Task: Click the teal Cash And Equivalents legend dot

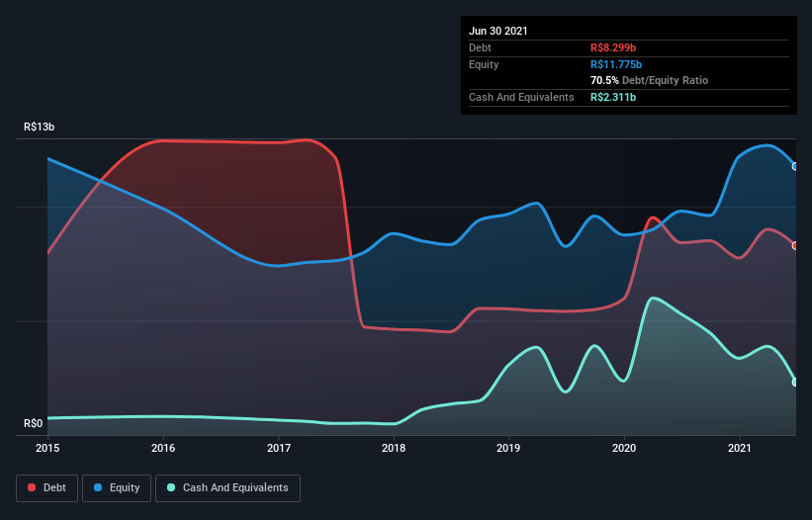Action: point(171,487)
